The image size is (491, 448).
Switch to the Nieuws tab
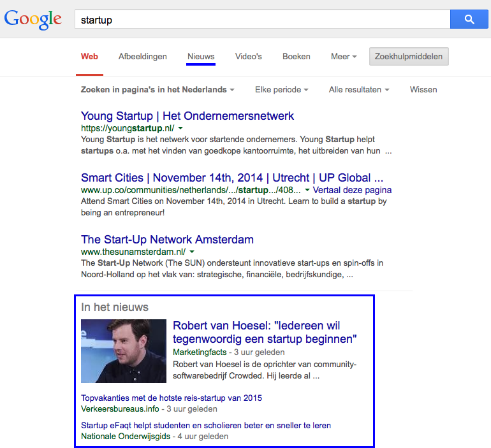[x=201, y=56]
